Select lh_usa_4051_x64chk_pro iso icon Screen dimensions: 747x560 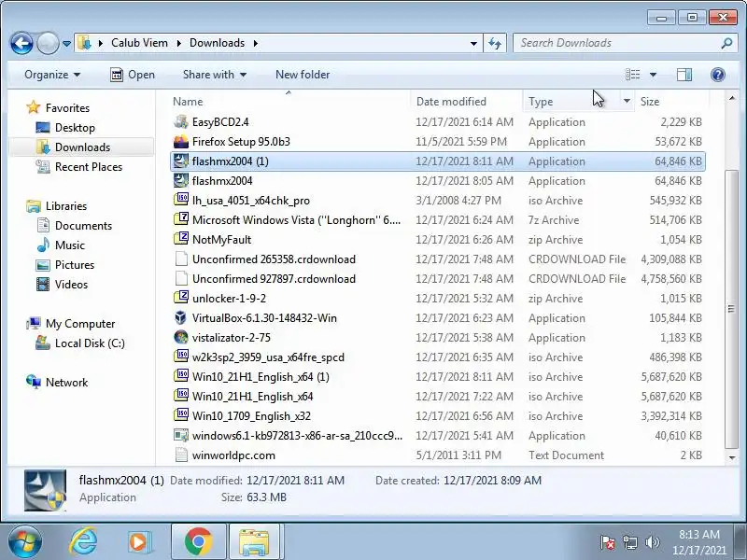click(181, 200)
